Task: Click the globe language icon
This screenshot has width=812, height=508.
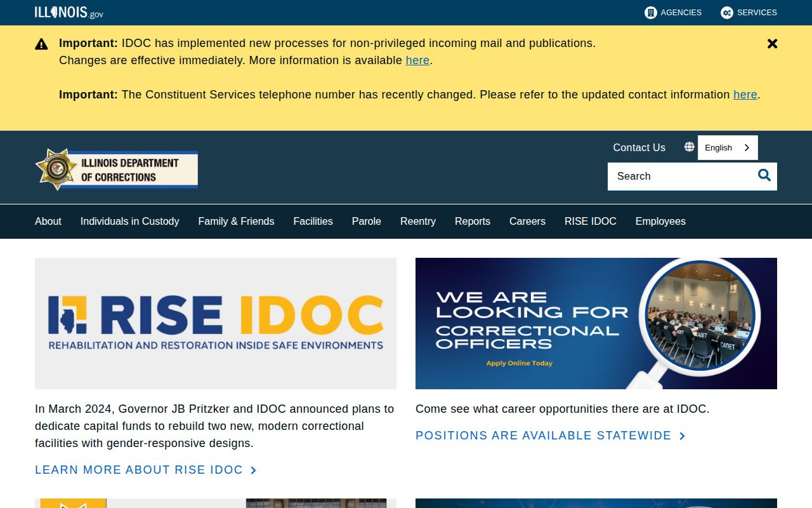Action: tap(689, 147)
